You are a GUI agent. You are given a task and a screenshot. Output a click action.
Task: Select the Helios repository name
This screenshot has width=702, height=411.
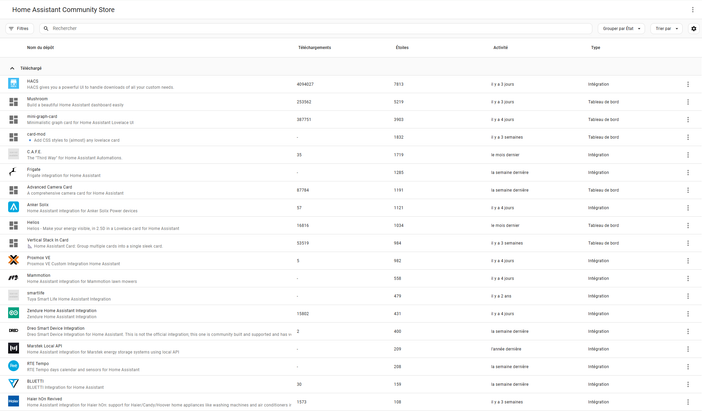pos(33,222)
